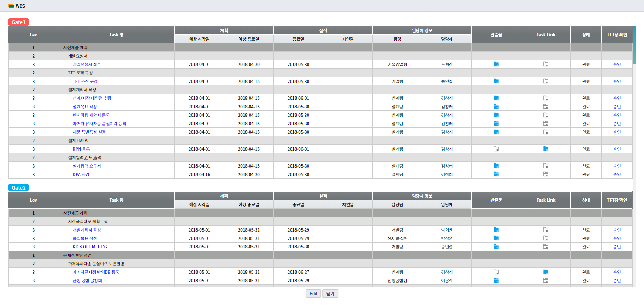The image size is (644, 306).
Task: Open Task Link icon for 금형 공법 공청회
Action: click(546, 281)
